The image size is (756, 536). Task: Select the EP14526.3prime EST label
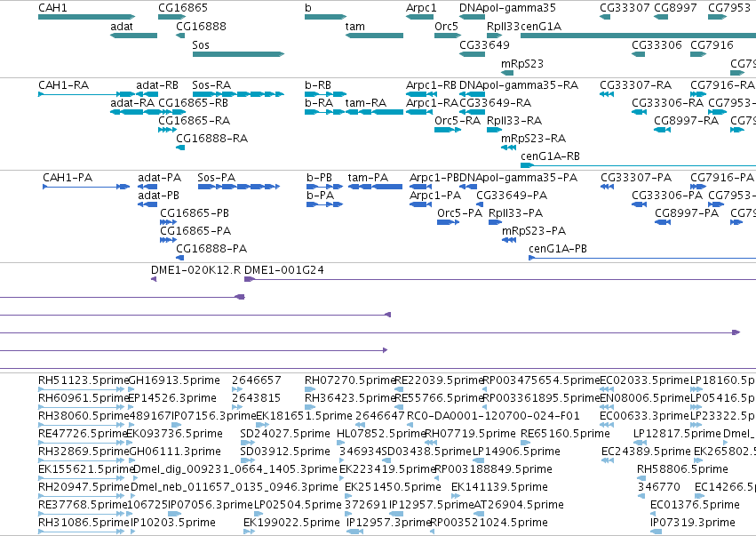[172, 398]
